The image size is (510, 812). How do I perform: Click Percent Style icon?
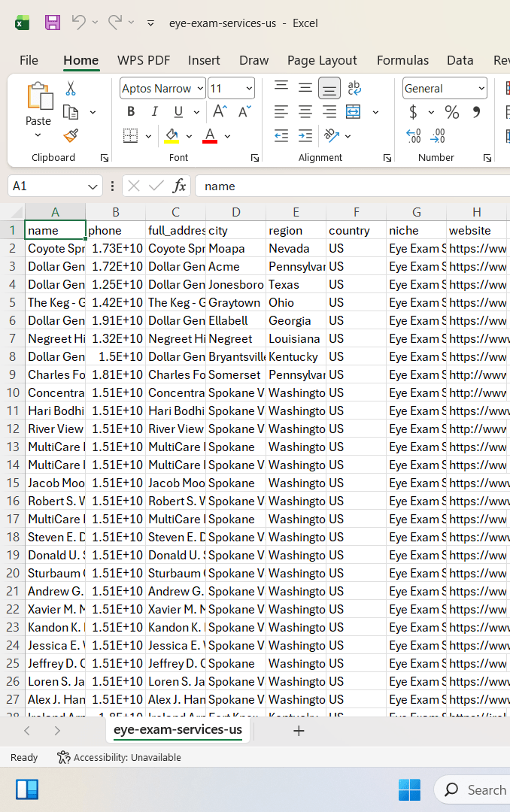point(452,112)
